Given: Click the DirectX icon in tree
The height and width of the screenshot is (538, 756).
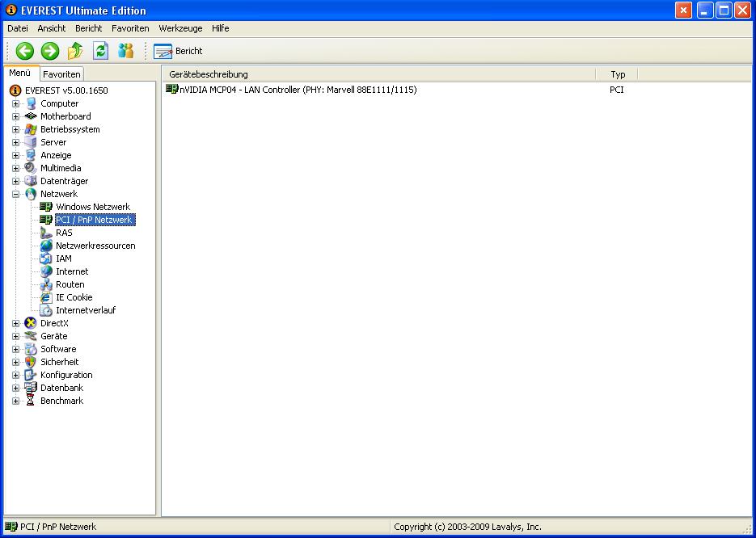Looking at the screenshot, I should [x=31, y=323].
